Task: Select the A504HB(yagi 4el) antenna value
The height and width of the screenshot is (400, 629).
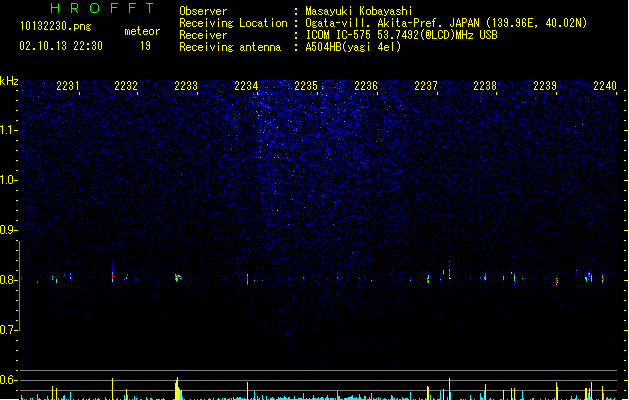Action: [x=353, y=47]
